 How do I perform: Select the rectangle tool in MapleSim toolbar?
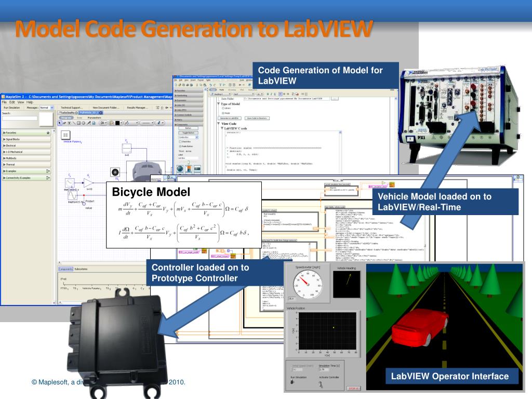[x=79, y=123]
